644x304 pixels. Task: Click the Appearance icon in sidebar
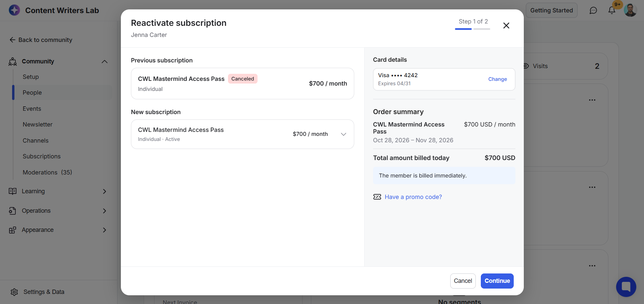(x=13, y=230)
